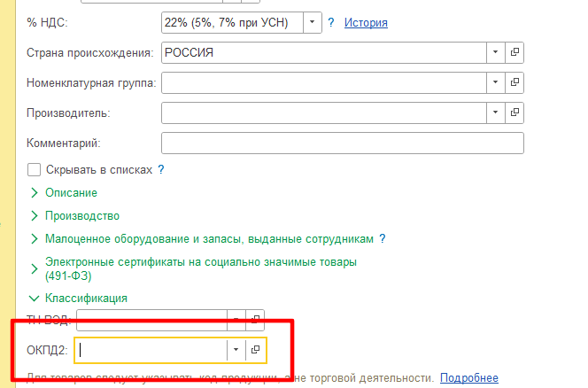This screenshot has width=588, height=388.
Task: Click the help question mark beside % НДС
Action: point(331,22)
